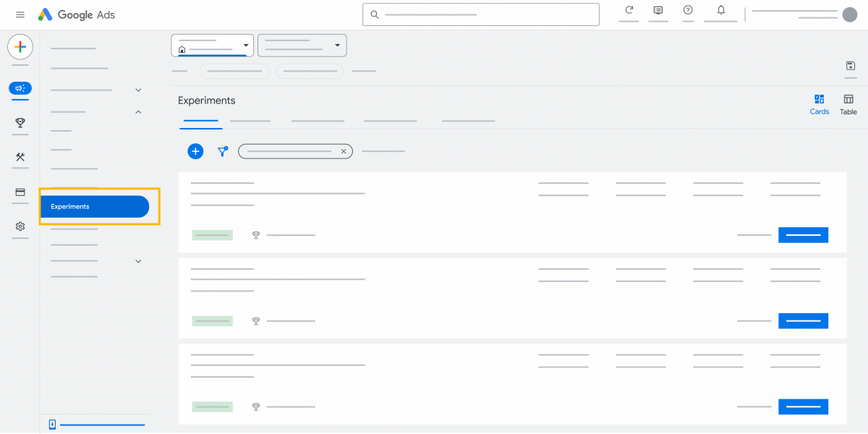
Task: Open notifications with the bell icon
Action: pos(720,12)
